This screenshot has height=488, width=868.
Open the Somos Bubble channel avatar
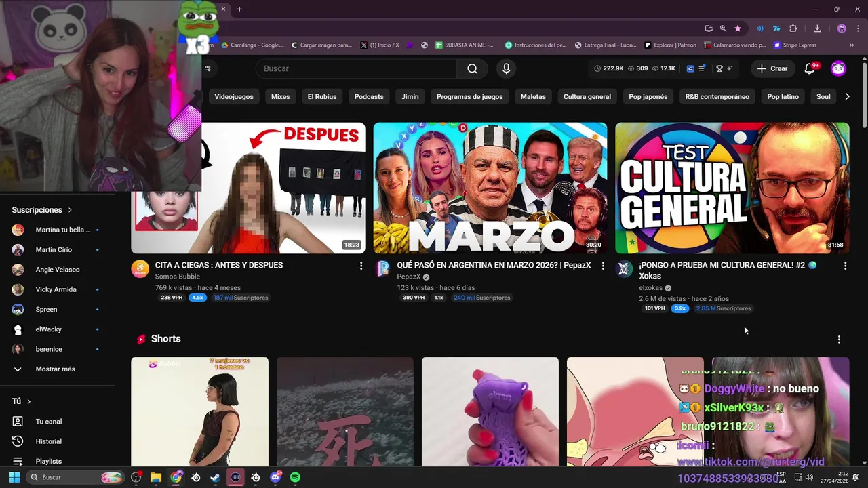[140, 268]
